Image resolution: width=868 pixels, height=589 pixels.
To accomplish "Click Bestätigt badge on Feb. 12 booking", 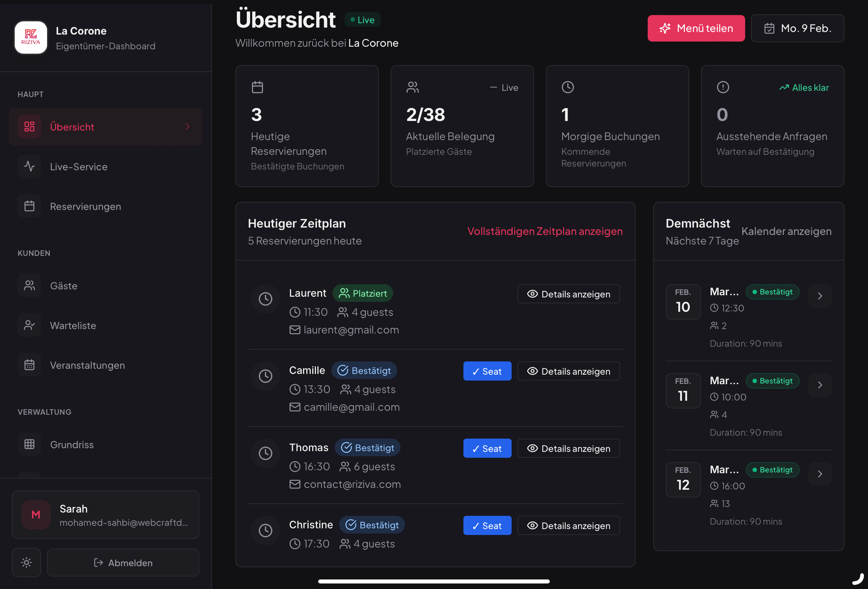I will (x=772, y=470).
